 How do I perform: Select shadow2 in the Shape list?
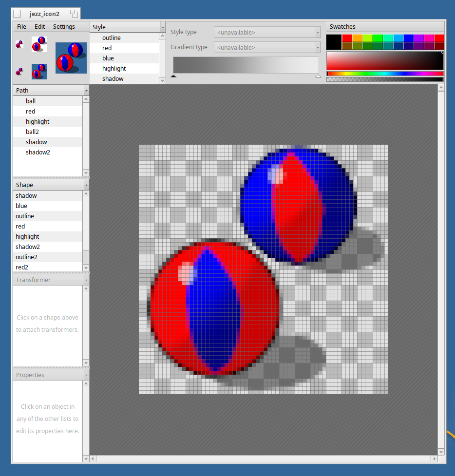point(28,247)
